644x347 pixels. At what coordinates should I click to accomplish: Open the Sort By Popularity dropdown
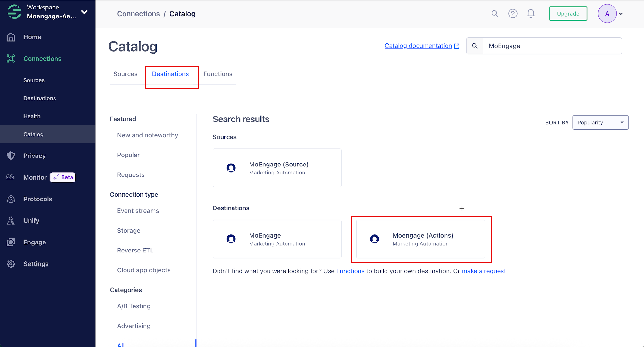[x=600, y=122]
